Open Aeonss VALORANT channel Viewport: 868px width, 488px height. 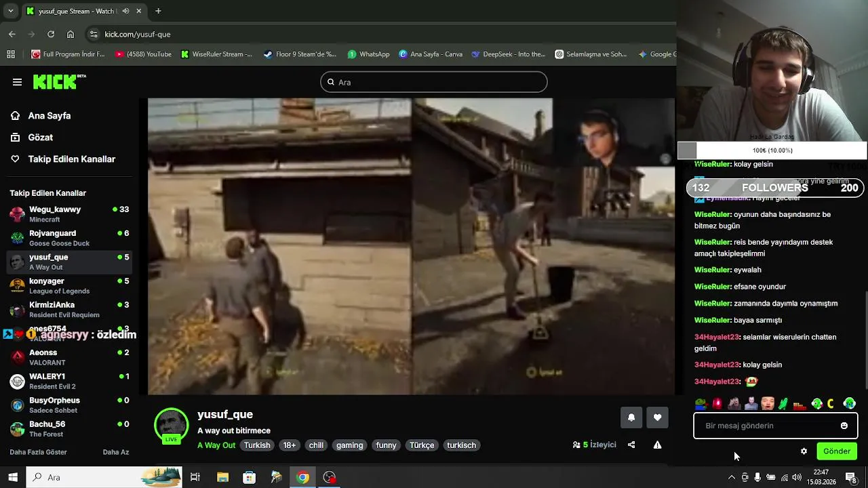click(x=68, y=357)
